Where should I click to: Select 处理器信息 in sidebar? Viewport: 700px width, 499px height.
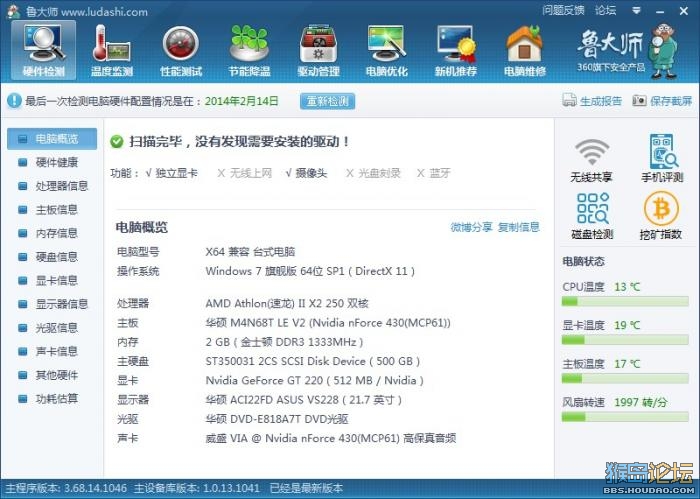coord(52,186)
